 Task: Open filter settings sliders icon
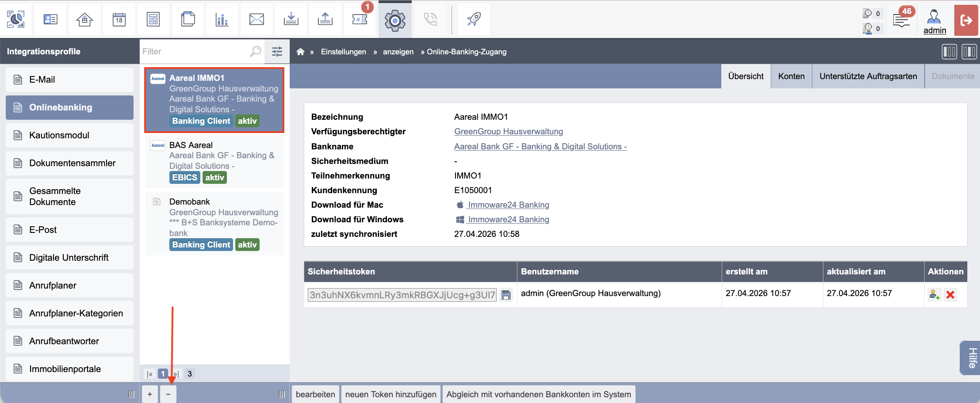tap(277, 52)
